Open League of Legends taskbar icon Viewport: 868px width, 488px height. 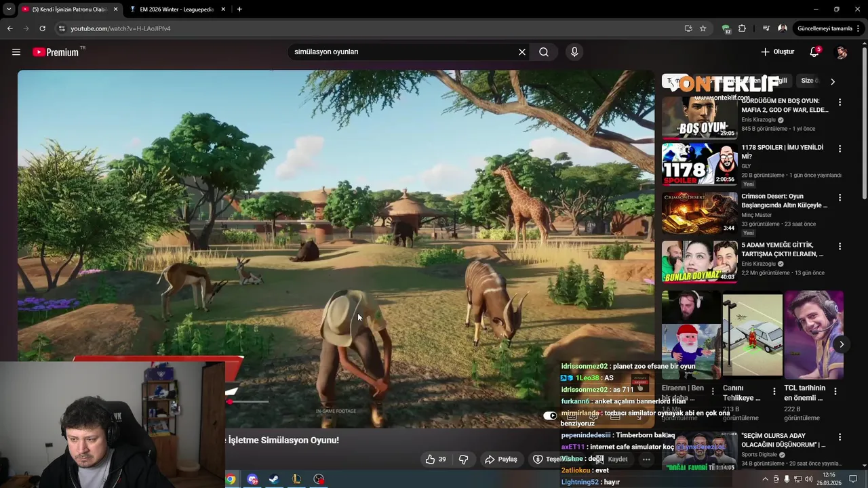coord(296,479)
